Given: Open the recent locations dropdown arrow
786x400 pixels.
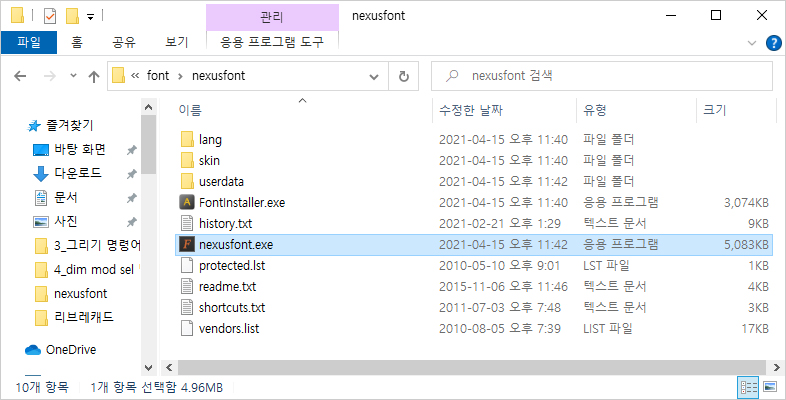Looking at the screenshot, I should tap(73, 76).
